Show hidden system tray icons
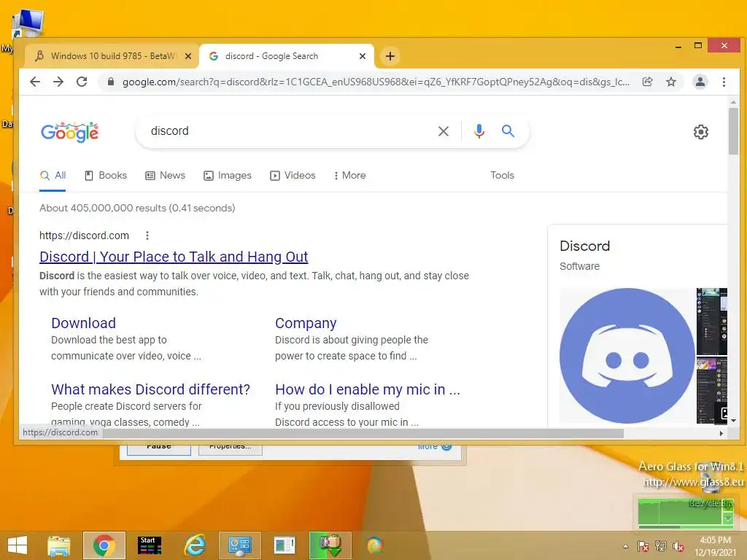747x560 pixels. coord(625,546)
